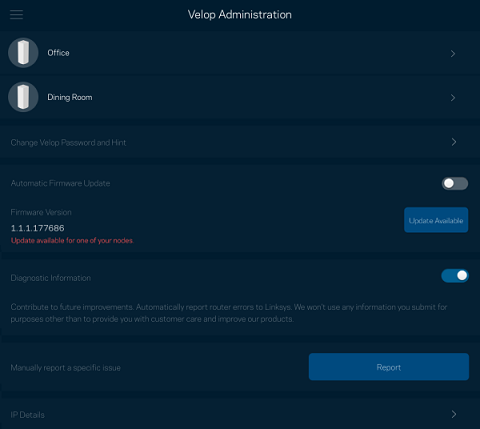Click firmware version number 1.1.1.177686
This screenshot has width=480, height=429.
click(37, 228)
